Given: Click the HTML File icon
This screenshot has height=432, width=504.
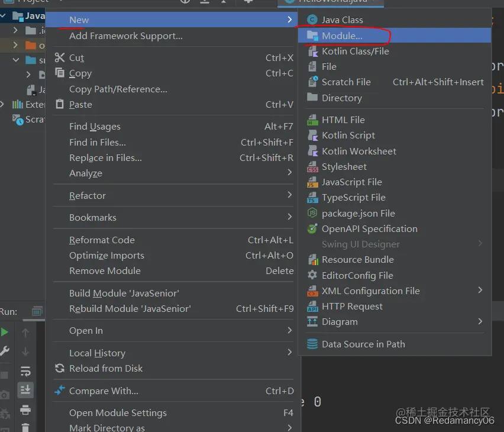Looking at the screenshot, I should pos(312,120).
